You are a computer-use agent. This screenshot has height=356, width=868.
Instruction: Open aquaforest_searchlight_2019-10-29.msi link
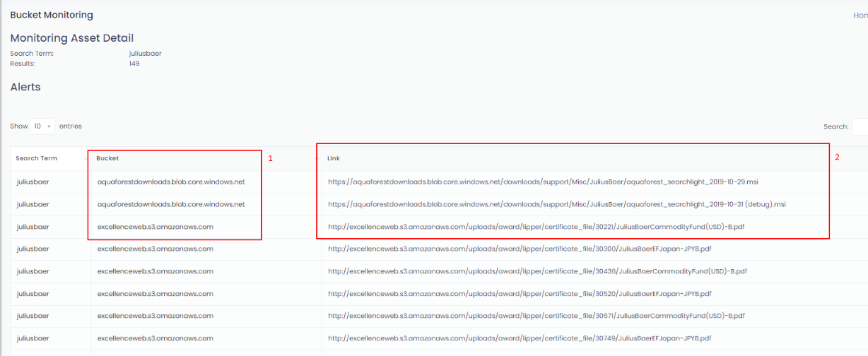[x=543, y=182]
